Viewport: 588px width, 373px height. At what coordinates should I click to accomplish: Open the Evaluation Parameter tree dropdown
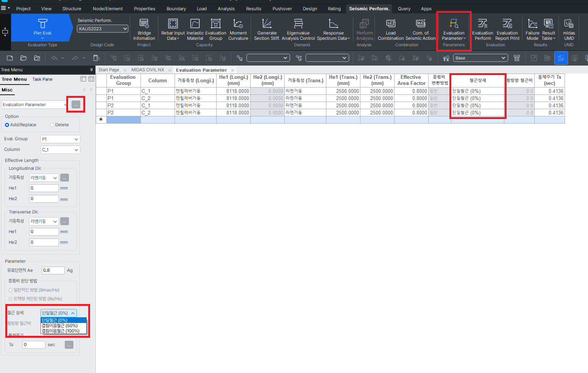tap(34, 105)
